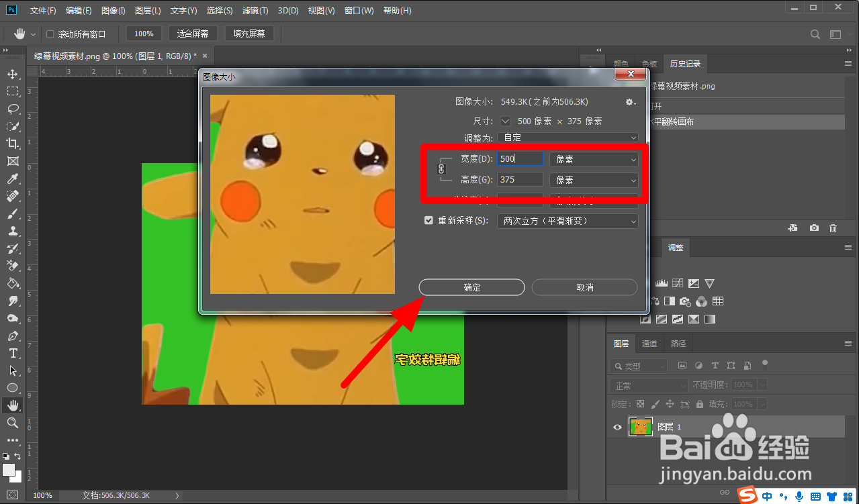Viewport: 859px width, 504px height.
Task: Open layer blend mode 正常 dropdown
Action: (649, 385)
